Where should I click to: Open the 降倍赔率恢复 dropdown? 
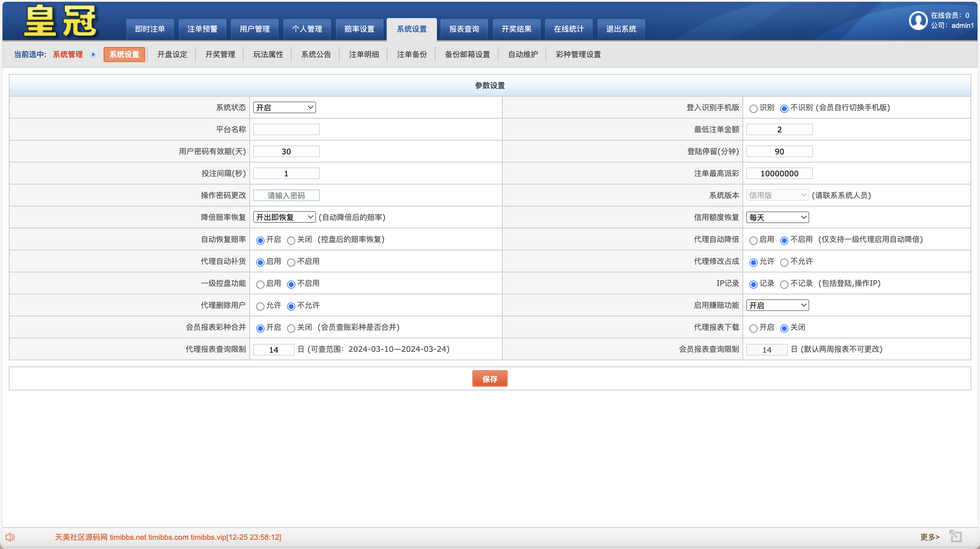tap(284, 217)
